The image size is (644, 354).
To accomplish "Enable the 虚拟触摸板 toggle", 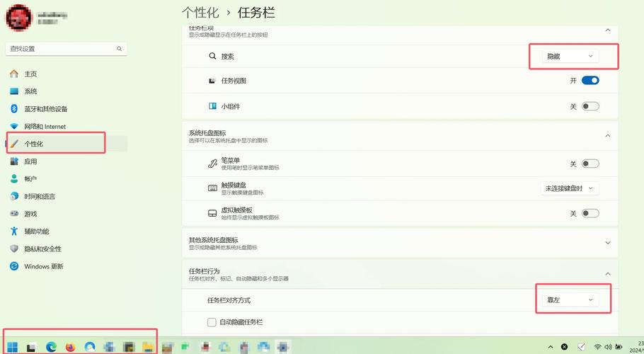I will 590,213.
